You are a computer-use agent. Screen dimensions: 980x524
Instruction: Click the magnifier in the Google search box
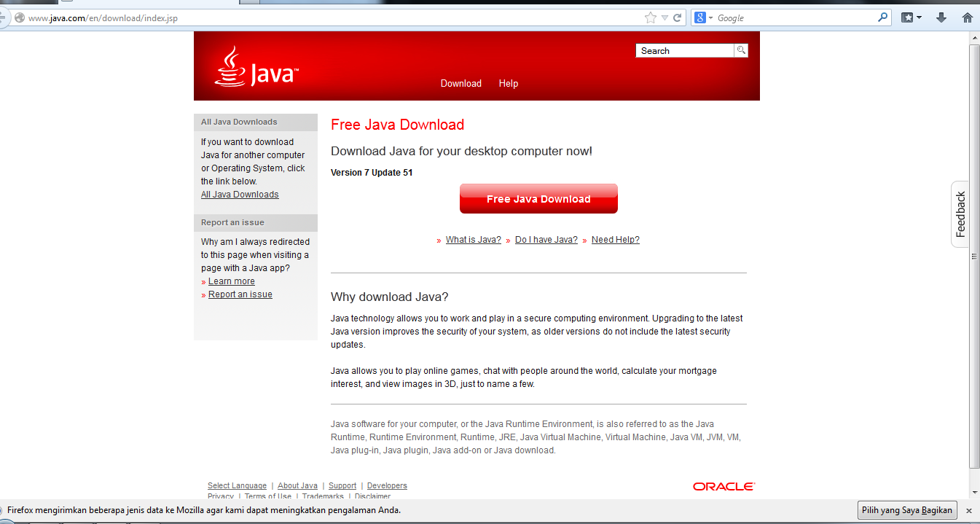(x=883, y=17)
